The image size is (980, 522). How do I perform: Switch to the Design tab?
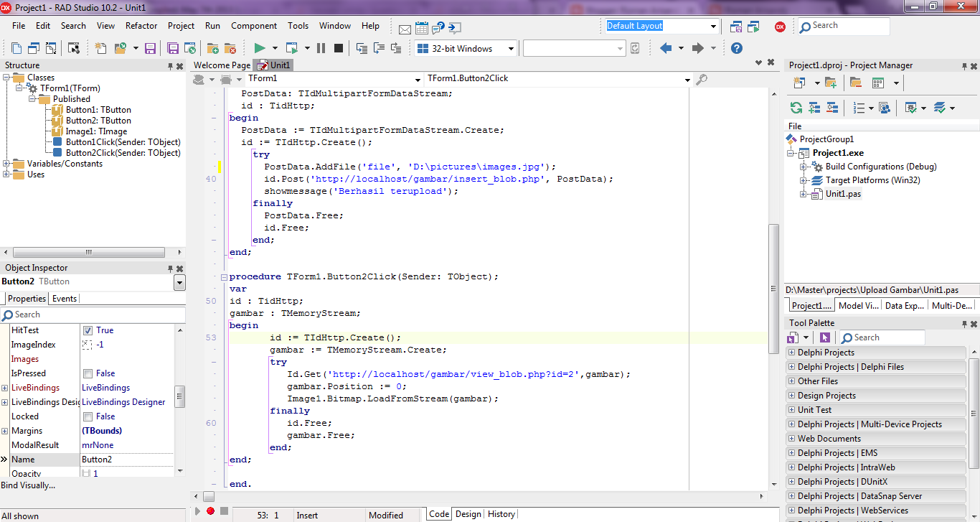(x=468, y=514)
